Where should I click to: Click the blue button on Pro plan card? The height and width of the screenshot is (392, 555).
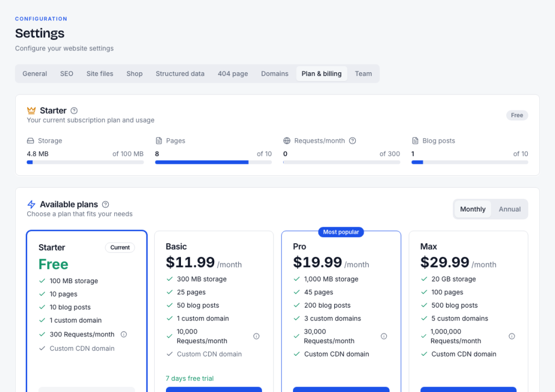pyautogui.click(x=341, y=390)
